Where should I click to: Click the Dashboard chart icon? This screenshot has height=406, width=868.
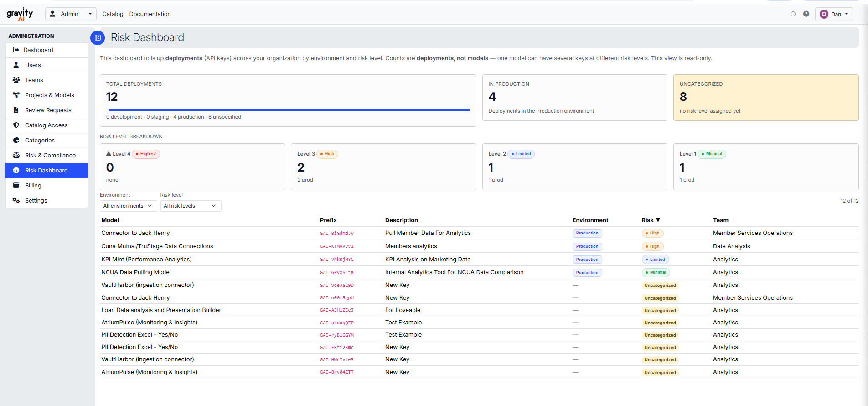tap(16, 50)
